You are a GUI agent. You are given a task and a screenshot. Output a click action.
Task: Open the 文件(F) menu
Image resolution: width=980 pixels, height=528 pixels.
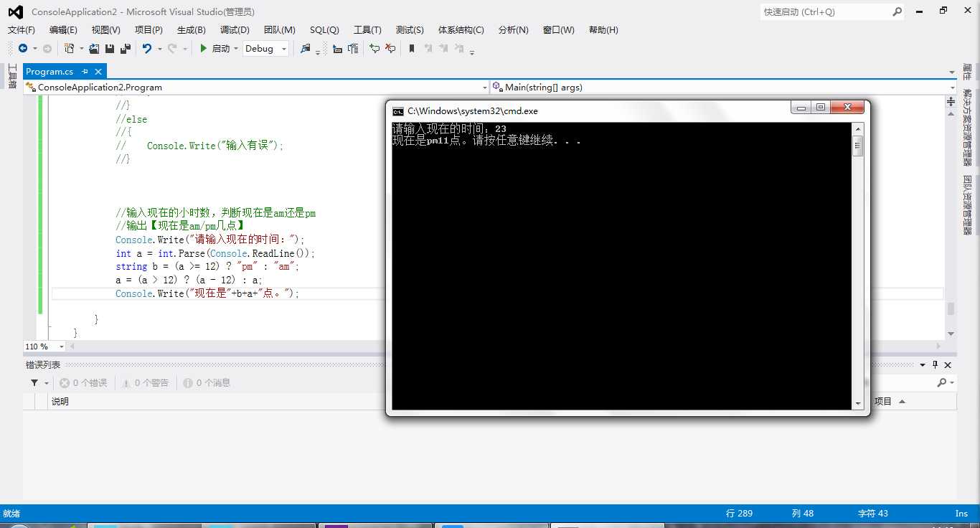(22, 29)
